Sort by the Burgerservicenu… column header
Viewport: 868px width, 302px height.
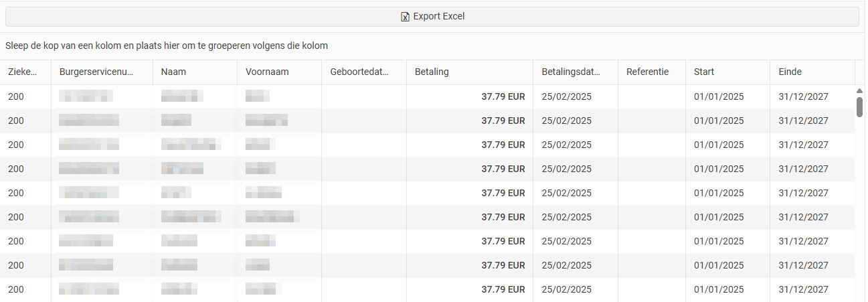coord(96,72)
